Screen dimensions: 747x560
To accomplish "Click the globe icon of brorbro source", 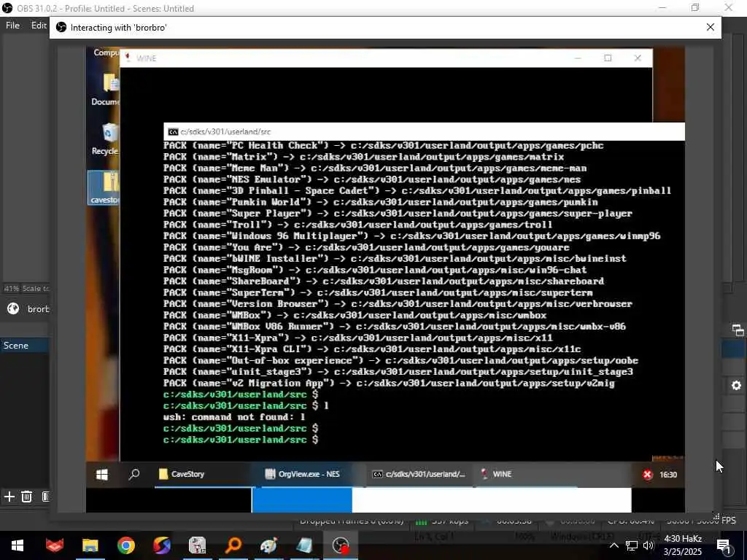I will 13,308.
